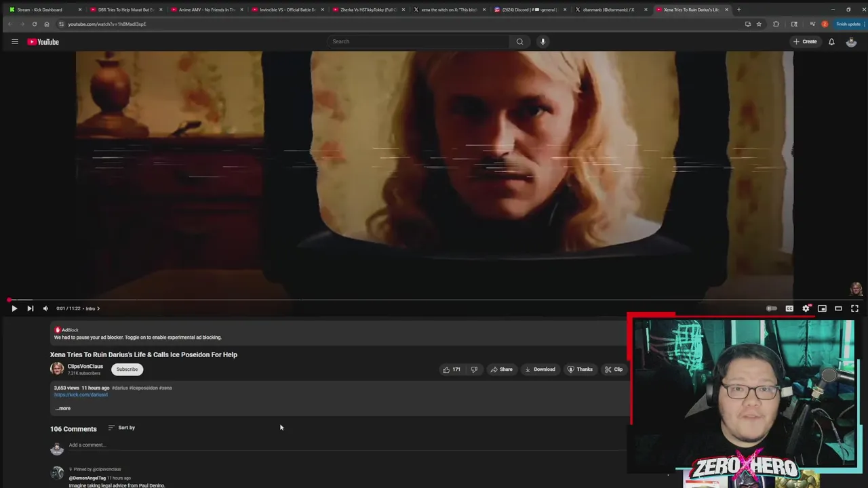Image resolution: width=868 pixels, height=488 pixels.
Task: Go back in browser history
Action: click(x=9, y=24)
